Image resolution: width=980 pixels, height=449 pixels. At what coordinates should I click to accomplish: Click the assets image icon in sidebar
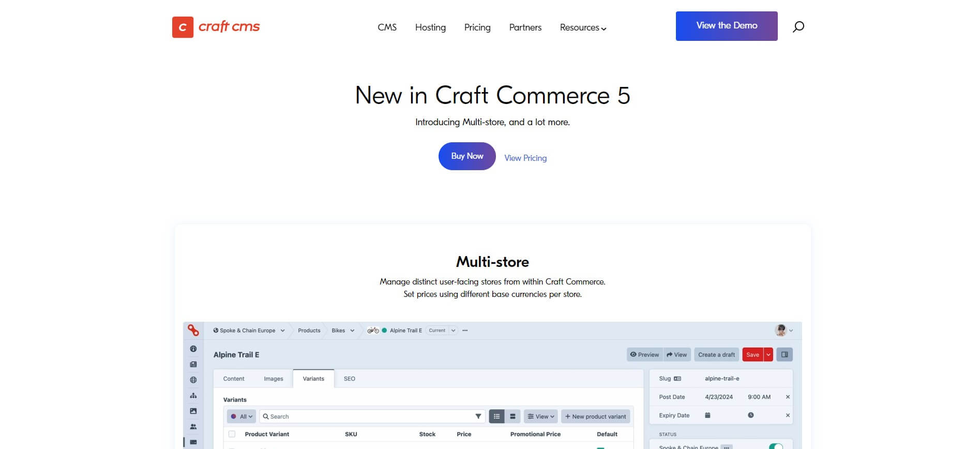193,411
